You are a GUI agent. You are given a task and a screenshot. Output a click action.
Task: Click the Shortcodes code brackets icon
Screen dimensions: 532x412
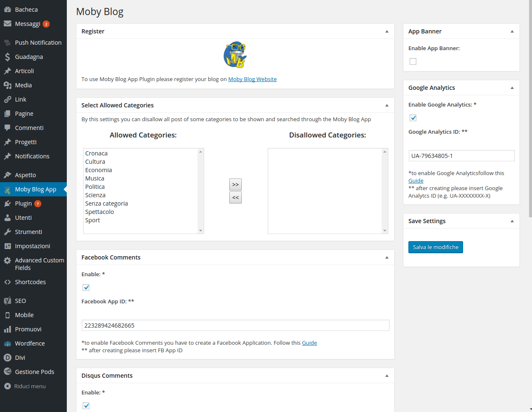click(8, 282)
